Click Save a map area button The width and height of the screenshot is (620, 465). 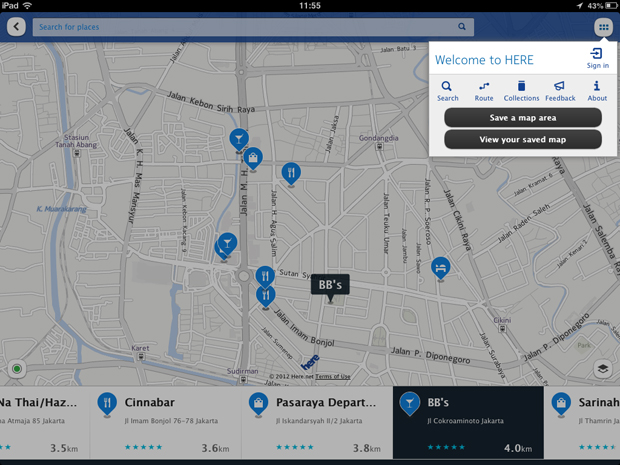(x=523, y=117)
